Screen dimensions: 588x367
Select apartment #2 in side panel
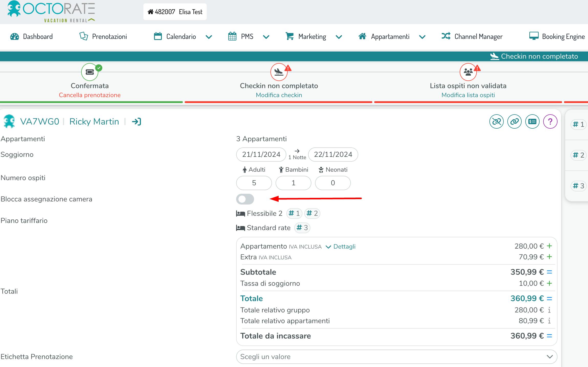(x=579, y=155)
